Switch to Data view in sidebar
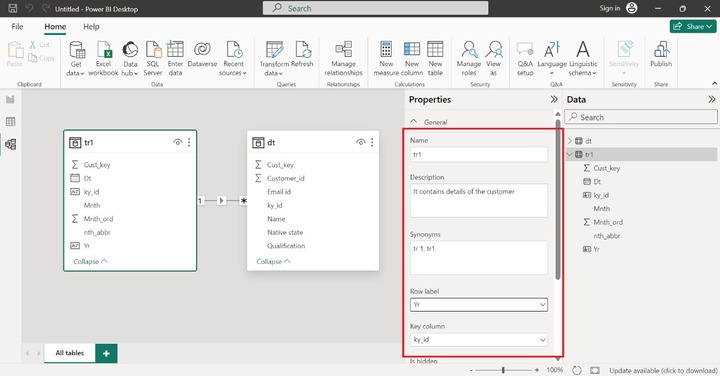This screenshot has width=720, height=376. [10, 122]
